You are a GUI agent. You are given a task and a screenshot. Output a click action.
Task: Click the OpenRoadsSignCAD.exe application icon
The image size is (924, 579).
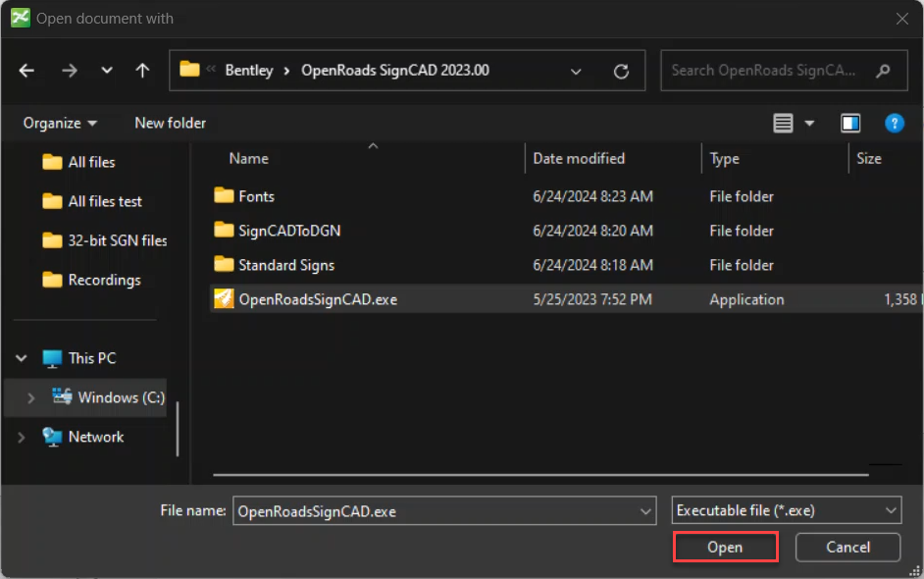pyautogui.click(x=224, y=298)
